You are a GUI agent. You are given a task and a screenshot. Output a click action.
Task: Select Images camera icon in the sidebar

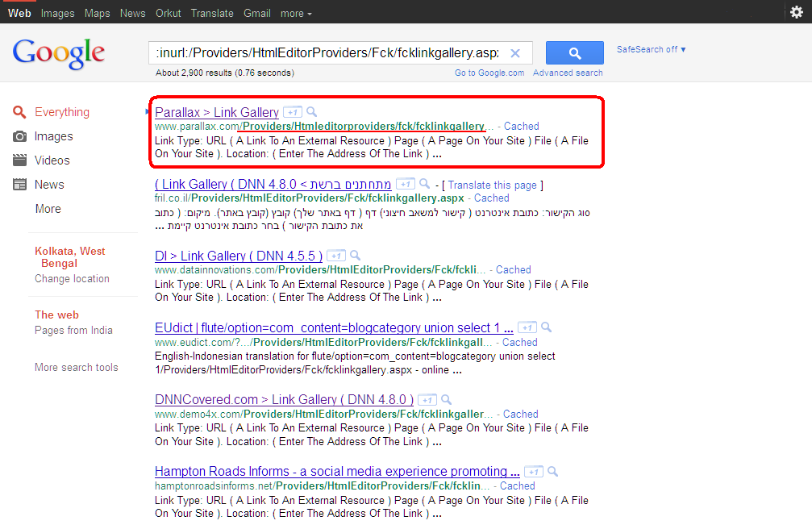[19, 136]
